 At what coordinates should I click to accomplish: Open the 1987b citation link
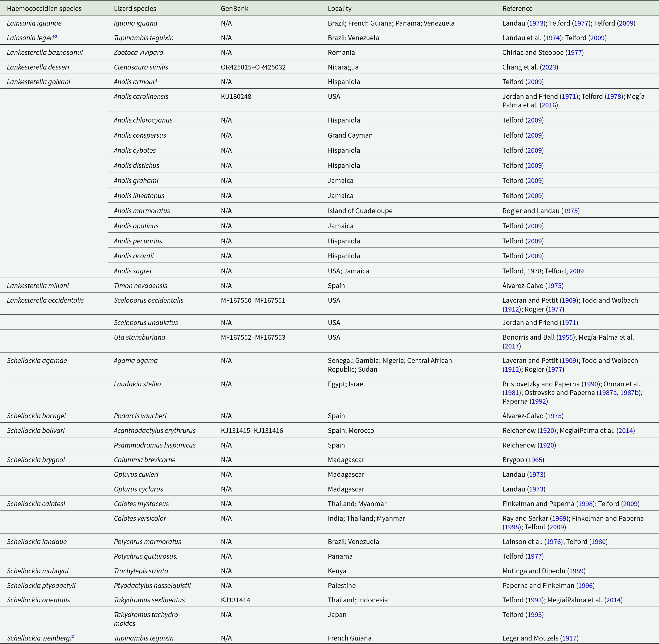(x=629, y=392)
